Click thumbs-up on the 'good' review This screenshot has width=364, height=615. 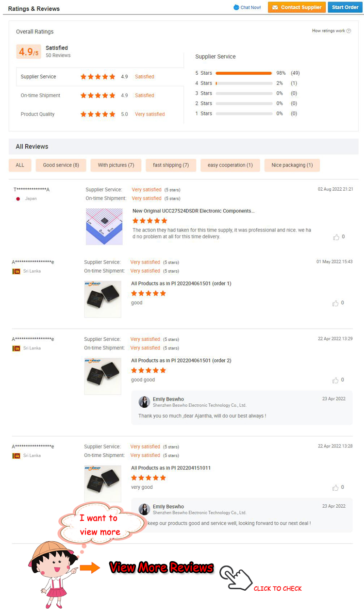point(335,303)
